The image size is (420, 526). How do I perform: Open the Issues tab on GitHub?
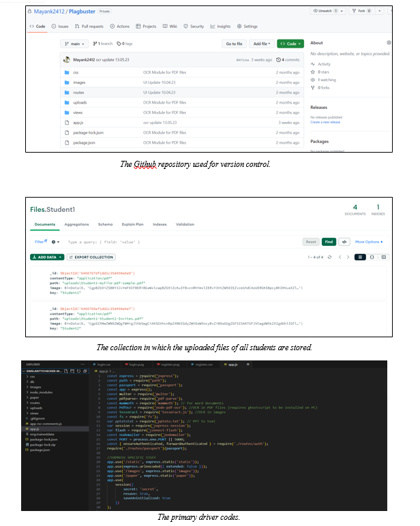pos(60,26)
